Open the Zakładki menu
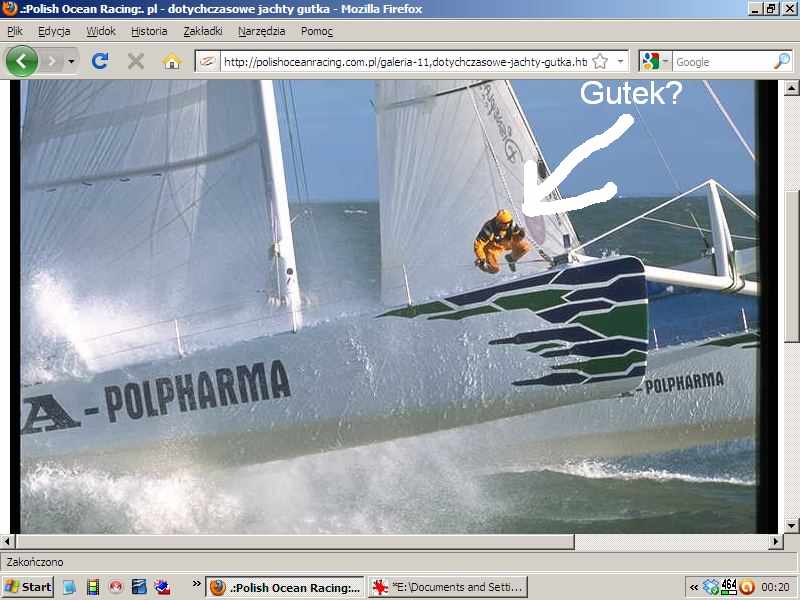Screen dimensions: 800x600 click(x=203, y=31)
